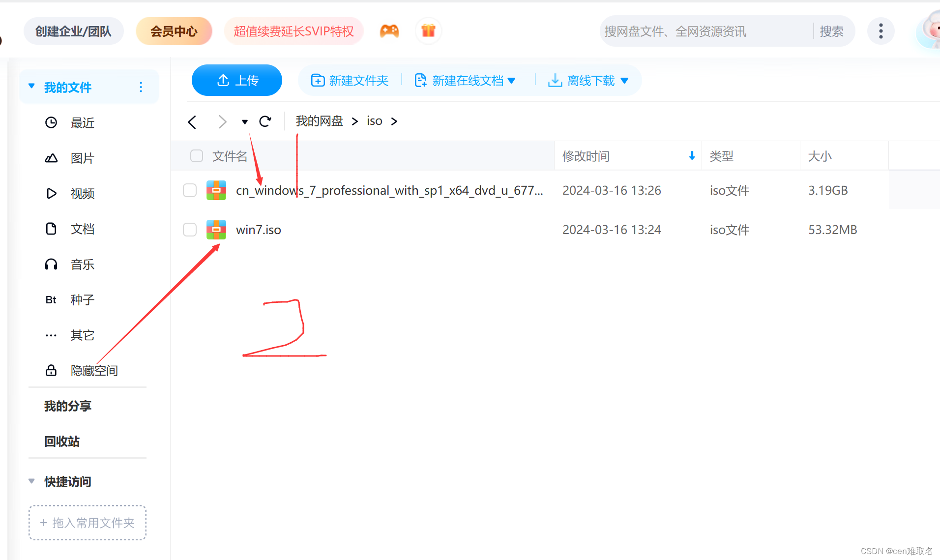This screenshot has height=560, width=940.
Task: Open 其它 other files category
Action: 83,335
